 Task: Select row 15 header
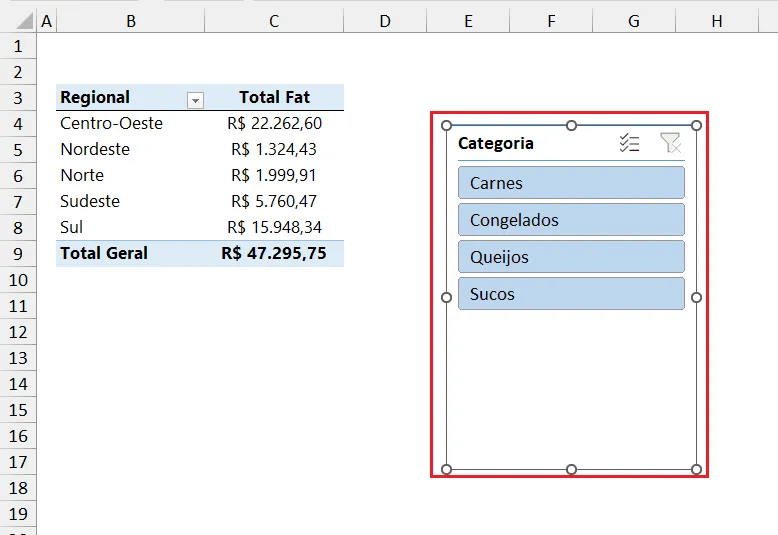(x=18, y=410)
